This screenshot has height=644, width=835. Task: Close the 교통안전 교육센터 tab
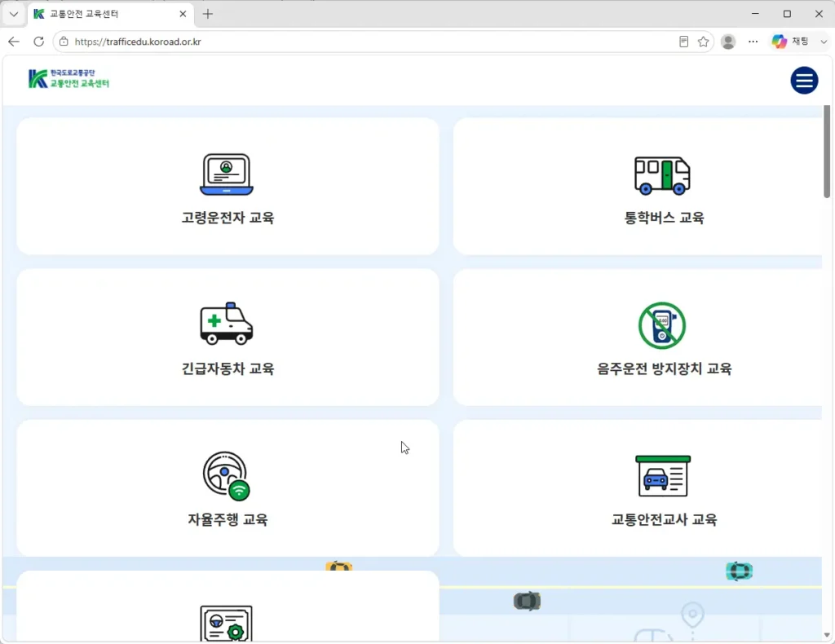tap(183, 14)
